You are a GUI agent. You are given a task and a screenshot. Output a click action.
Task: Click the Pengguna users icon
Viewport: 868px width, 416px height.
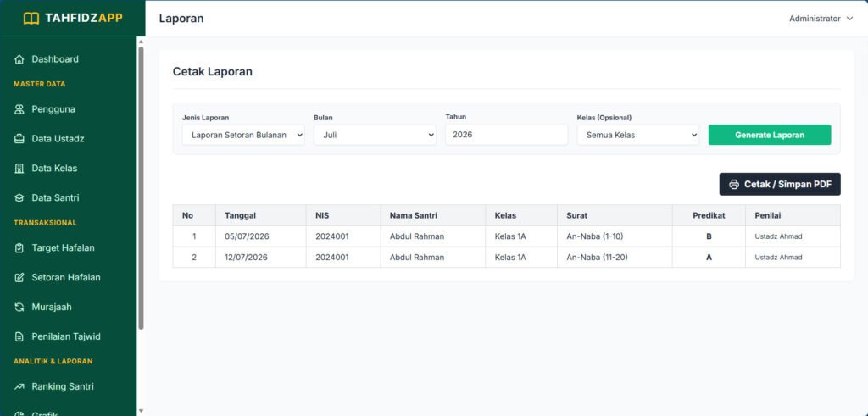click(19, 109)
